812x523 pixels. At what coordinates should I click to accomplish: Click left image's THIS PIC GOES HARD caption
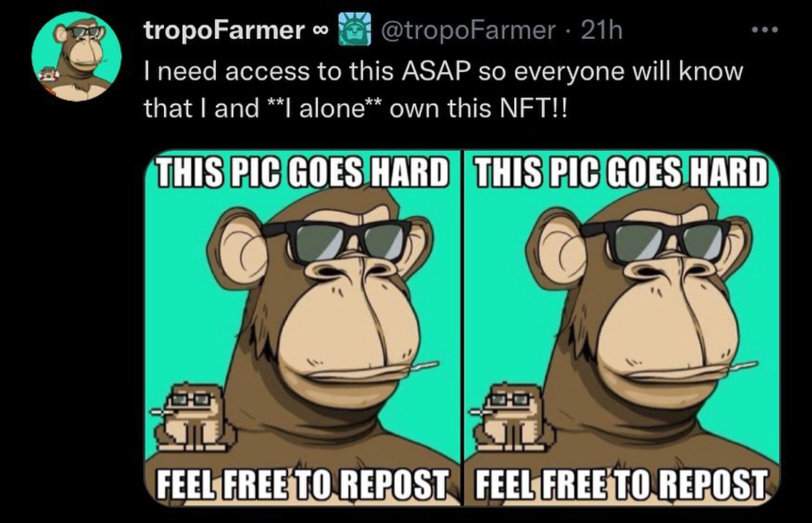pos(302,173)
